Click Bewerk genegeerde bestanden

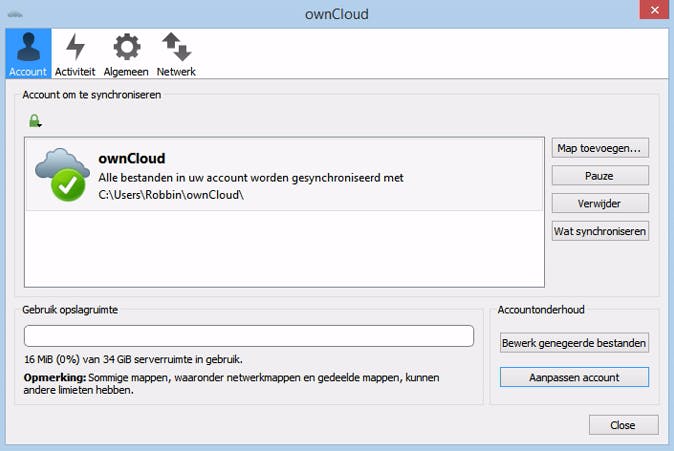coord(574,343)
